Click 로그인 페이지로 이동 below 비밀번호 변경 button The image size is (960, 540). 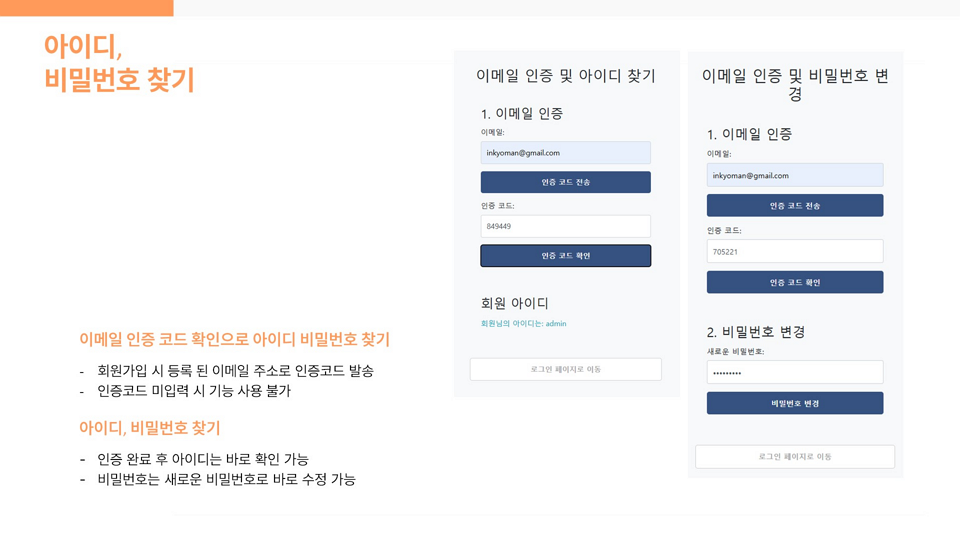click(x=795, y=456)
